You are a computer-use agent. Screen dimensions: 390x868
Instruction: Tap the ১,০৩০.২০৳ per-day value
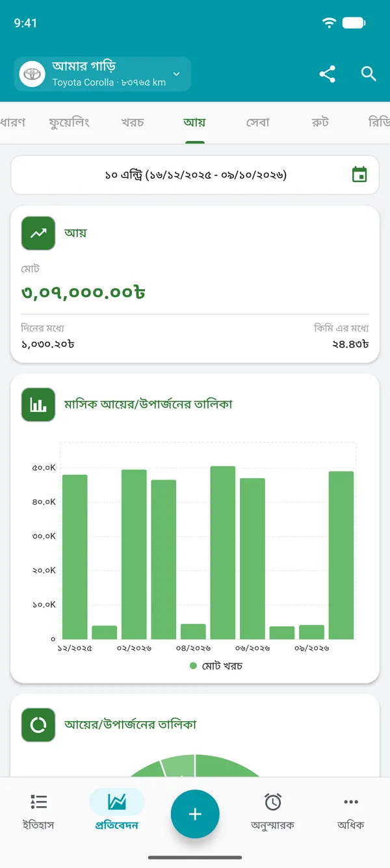coord(47,344)
